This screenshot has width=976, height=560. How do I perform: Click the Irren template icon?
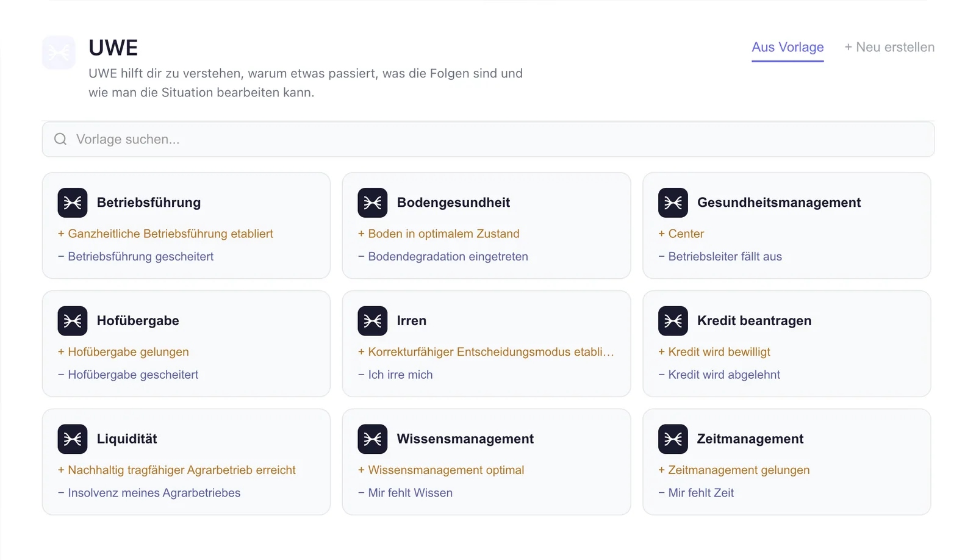click(x=373, y=321)
